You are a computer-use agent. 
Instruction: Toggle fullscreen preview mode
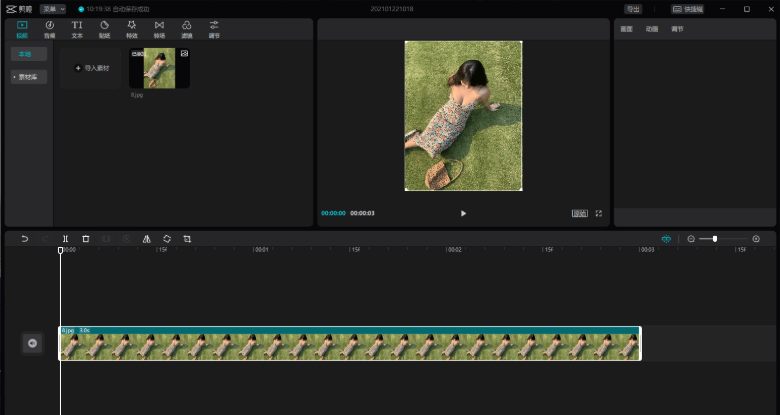[x=599, y=213]
